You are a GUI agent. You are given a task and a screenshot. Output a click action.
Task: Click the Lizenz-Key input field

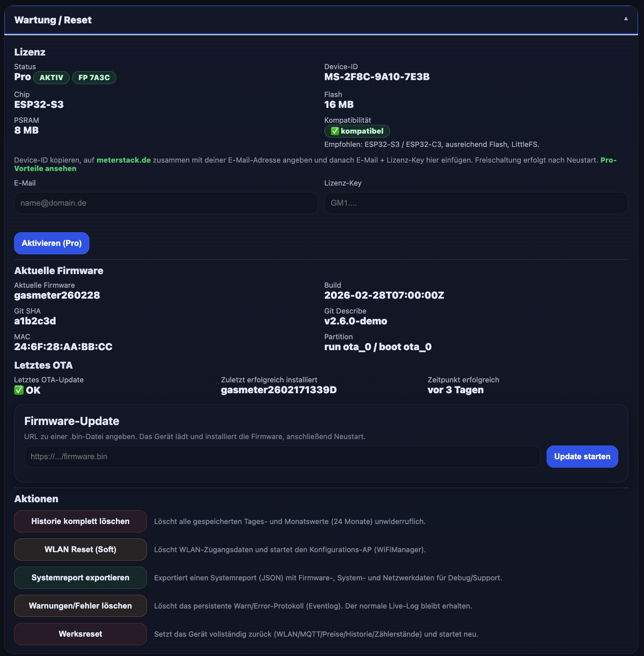pos(476,203)
